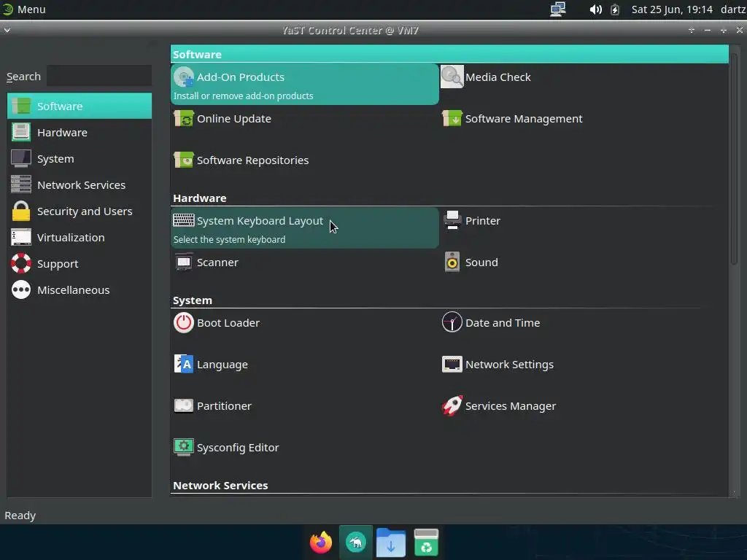Click the 'Online Update' label
Viewport: 747px width, 560px height.
tap(234, 119)
